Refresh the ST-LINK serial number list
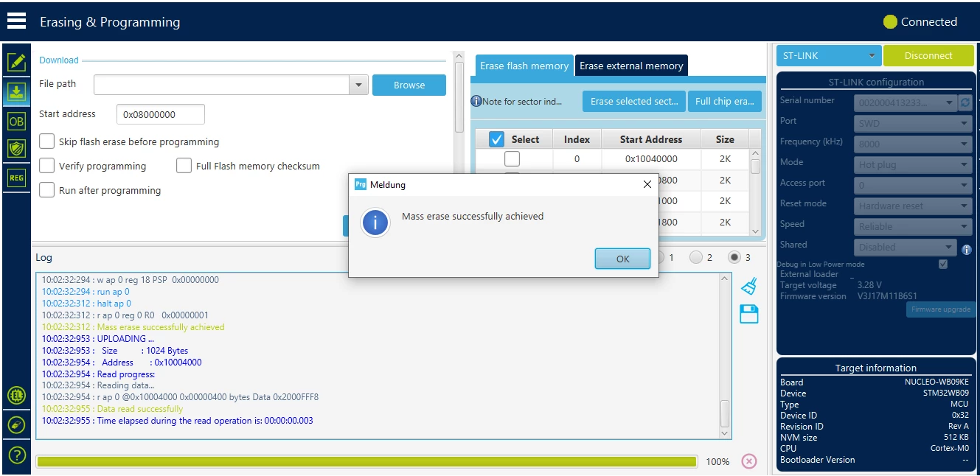This screenshot has height=476, width=980. pyautogui.click(x=965, y=103)
